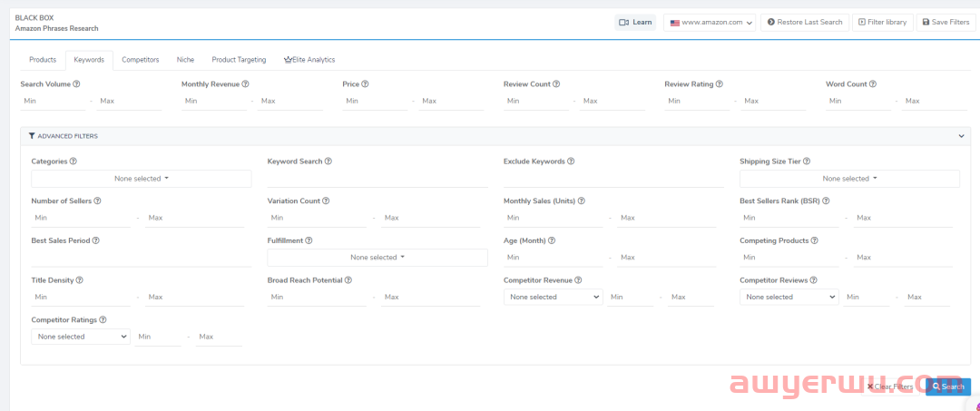Click the Variation Count help icon

click(327, 201)
